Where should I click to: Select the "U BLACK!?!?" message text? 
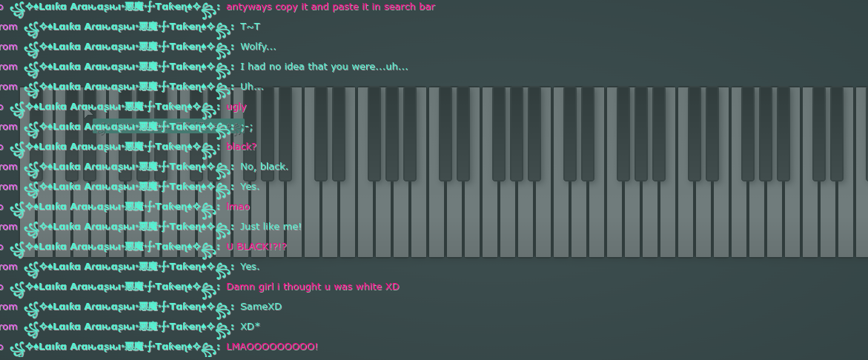pos(256,247)
